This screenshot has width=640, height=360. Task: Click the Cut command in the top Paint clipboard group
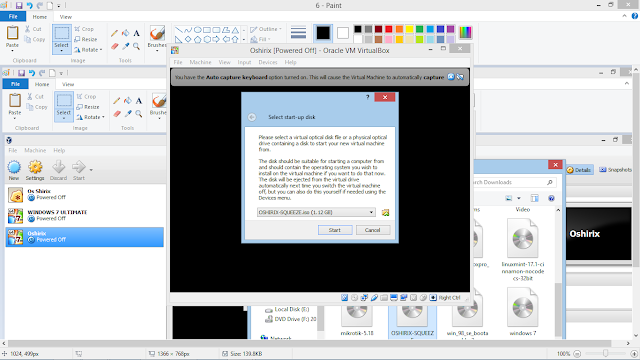[33, 29]
